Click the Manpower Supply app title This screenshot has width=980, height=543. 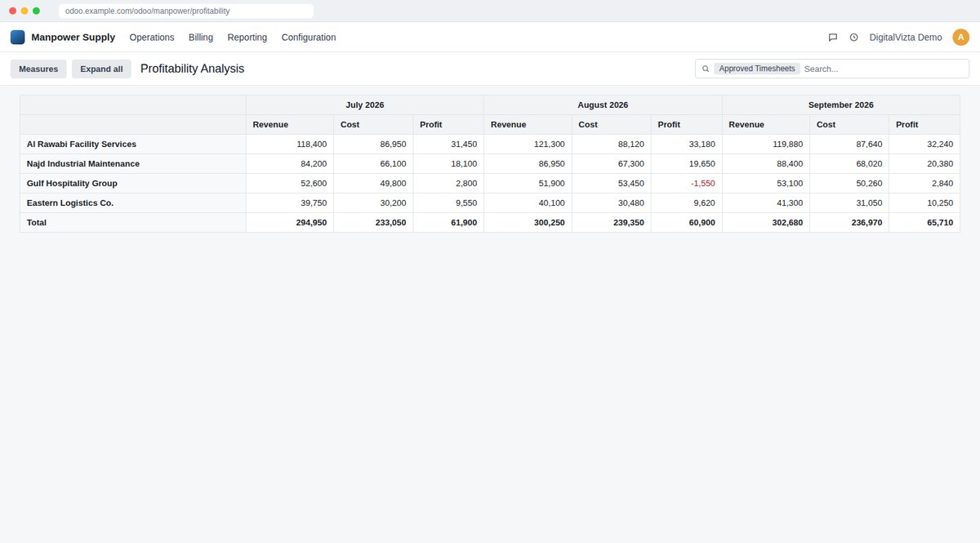pos(73,37)
